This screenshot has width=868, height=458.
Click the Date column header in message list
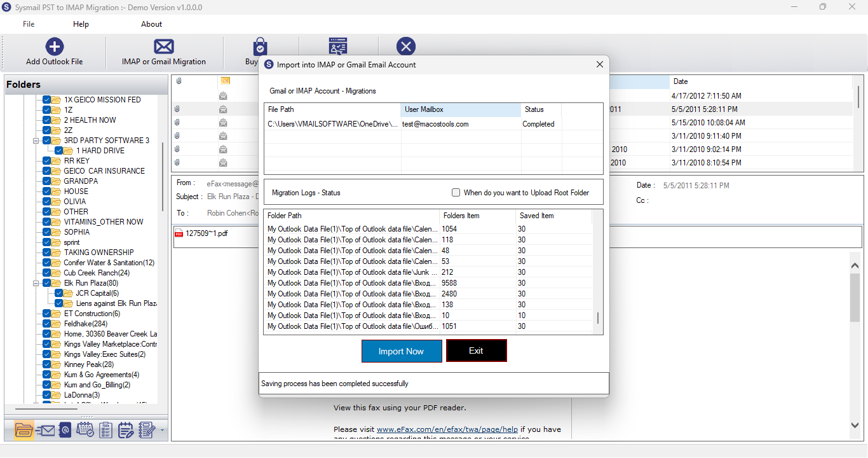[760, 81]
